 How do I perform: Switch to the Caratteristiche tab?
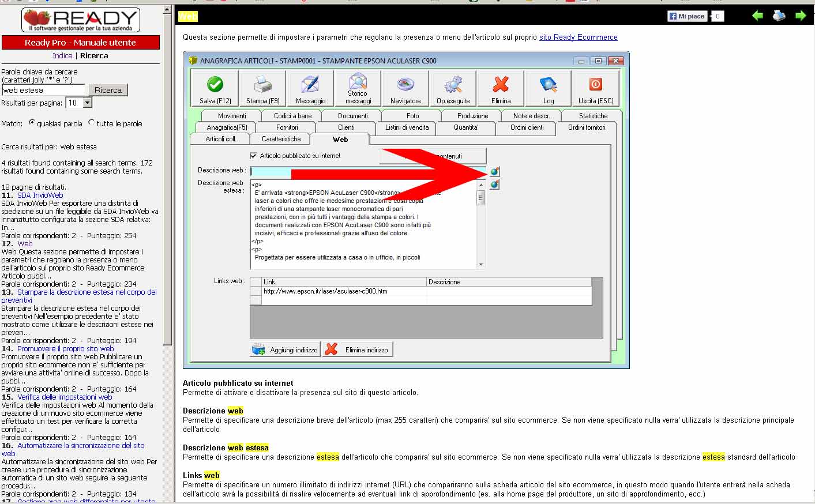coord(281,139)
